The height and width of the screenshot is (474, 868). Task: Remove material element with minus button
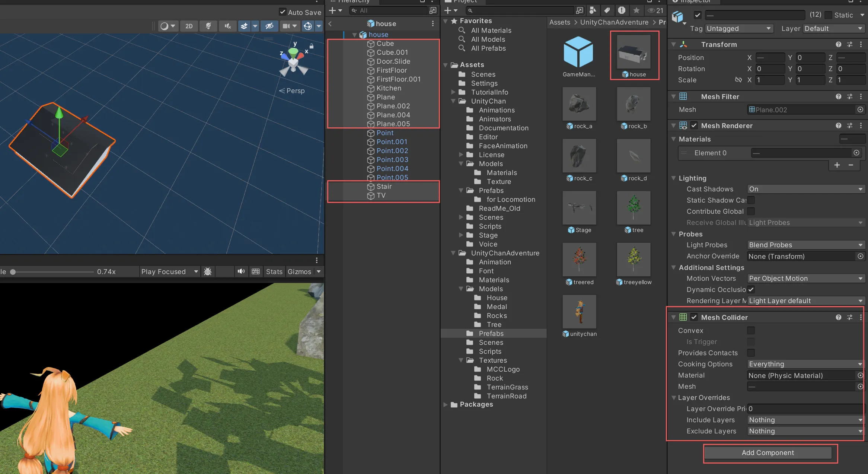(x=851, y=165)
